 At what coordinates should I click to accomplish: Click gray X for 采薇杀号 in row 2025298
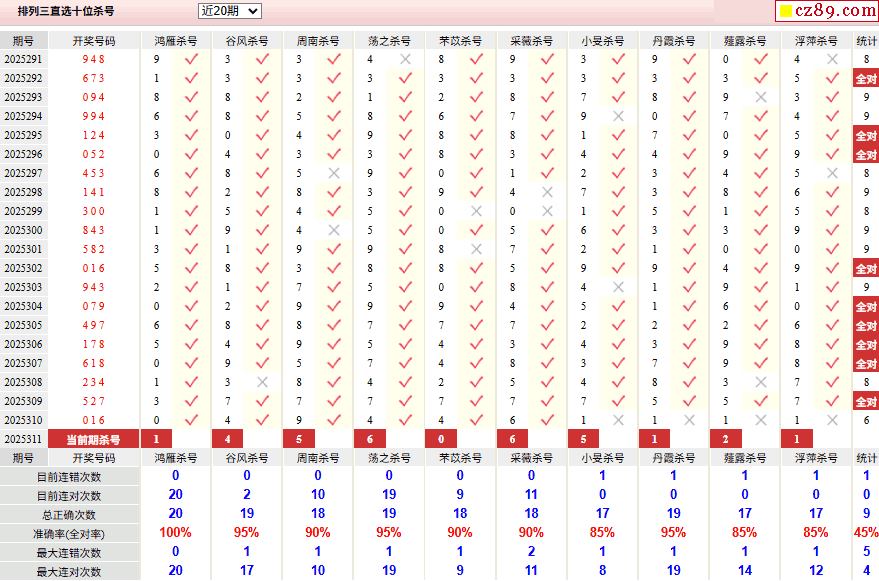[x=547, y=192]
